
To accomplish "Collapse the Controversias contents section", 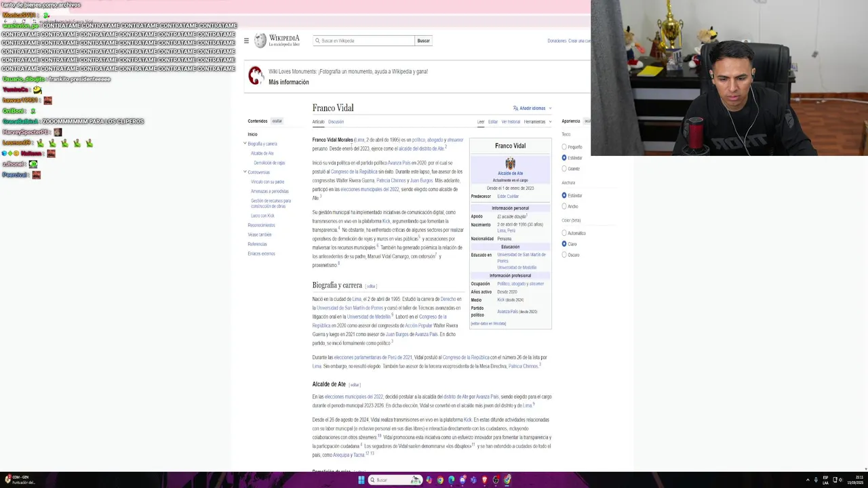I will point(245,172).
